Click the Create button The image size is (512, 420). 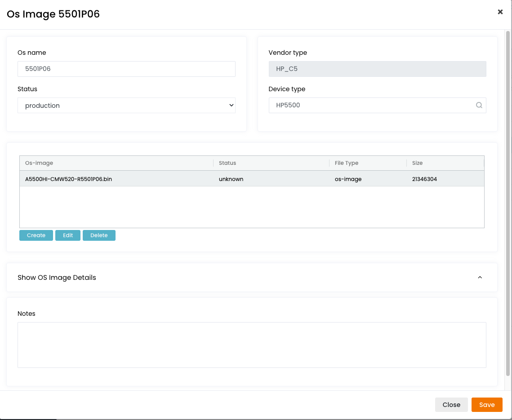pos(36,235)
